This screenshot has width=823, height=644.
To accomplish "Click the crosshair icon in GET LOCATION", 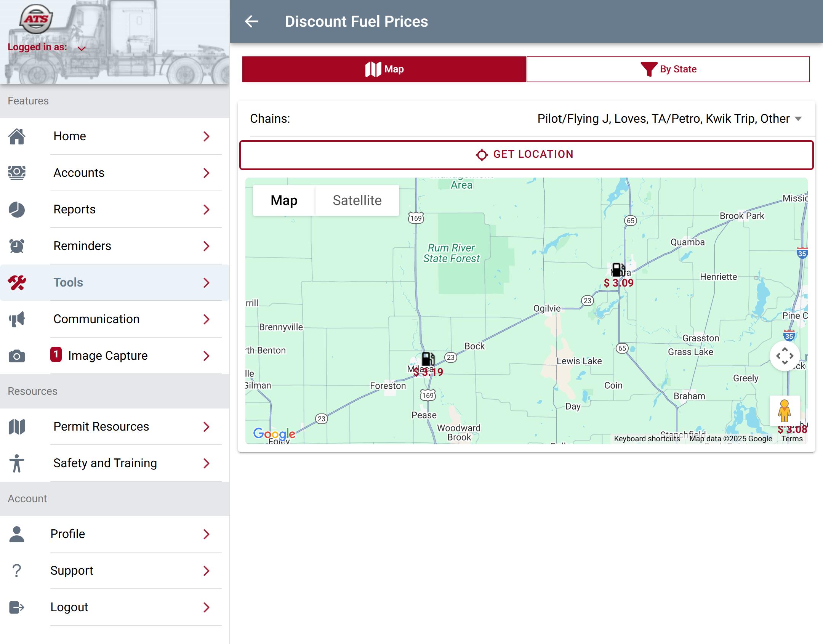I will click(x=482, y=155).
